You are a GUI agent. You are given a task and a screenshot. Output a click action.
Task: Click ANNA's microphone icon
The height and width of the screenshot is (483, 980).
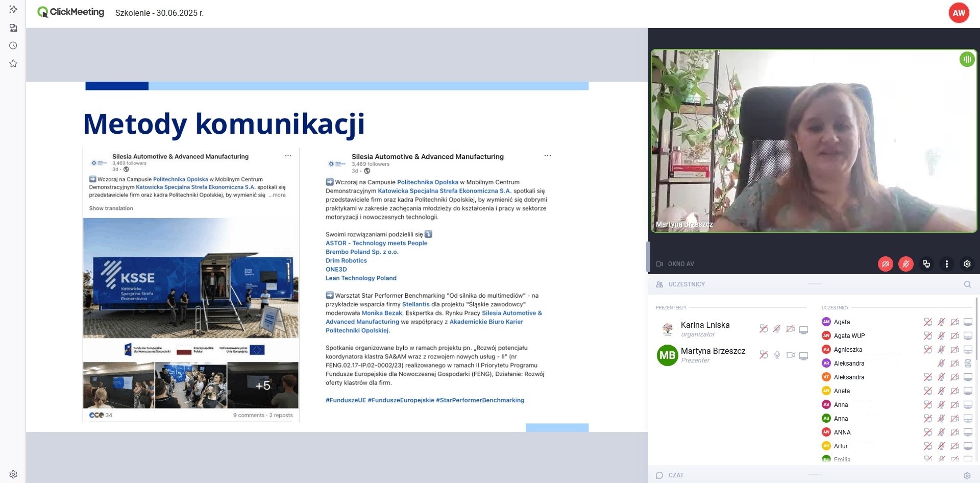click(x=941, y=432)
